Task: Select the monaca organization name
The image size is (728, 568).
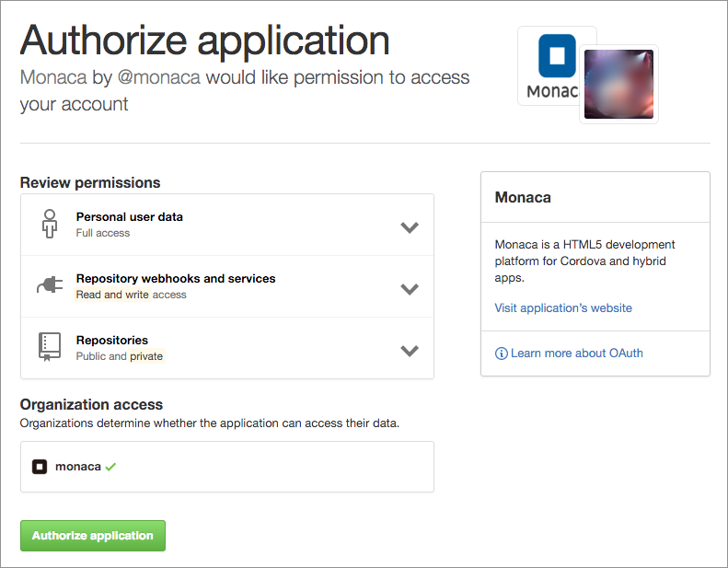Action: click(78, 467)
